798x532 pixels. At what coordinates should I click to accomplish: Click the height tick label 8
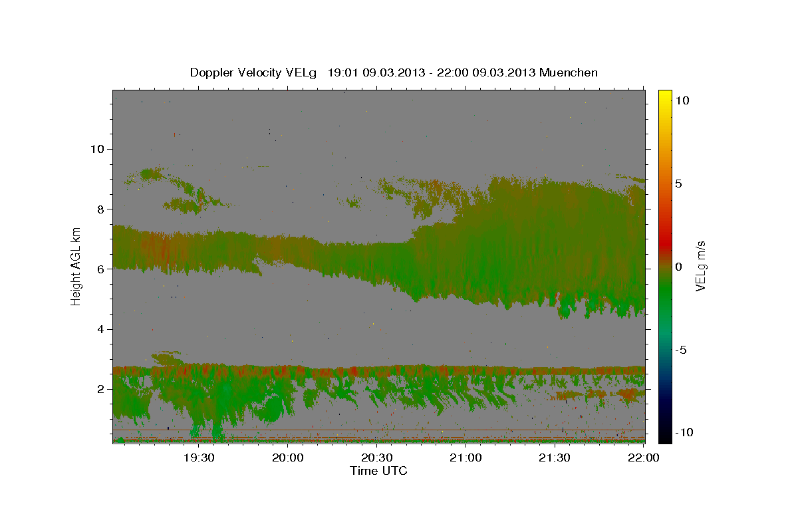click(100, 209)
